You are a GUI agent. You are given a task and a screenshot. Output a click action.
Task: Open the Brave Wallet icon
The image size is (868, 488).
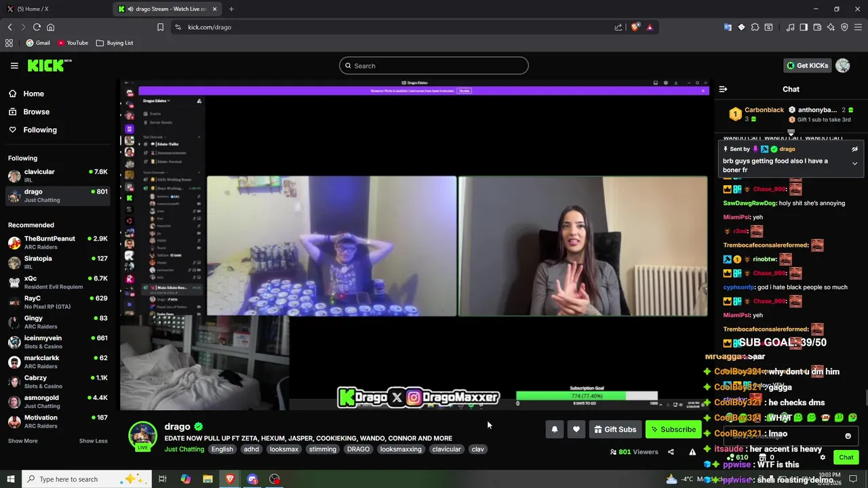(x=817, y=27)
